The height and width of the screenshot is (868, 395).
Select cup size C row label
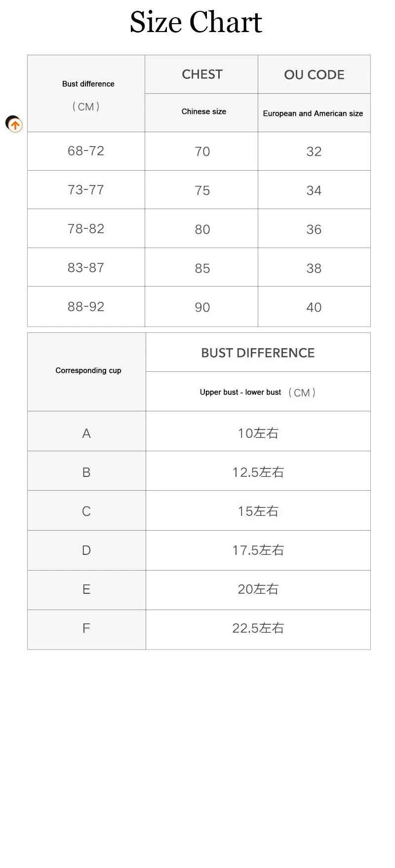(x=86, y=511)
